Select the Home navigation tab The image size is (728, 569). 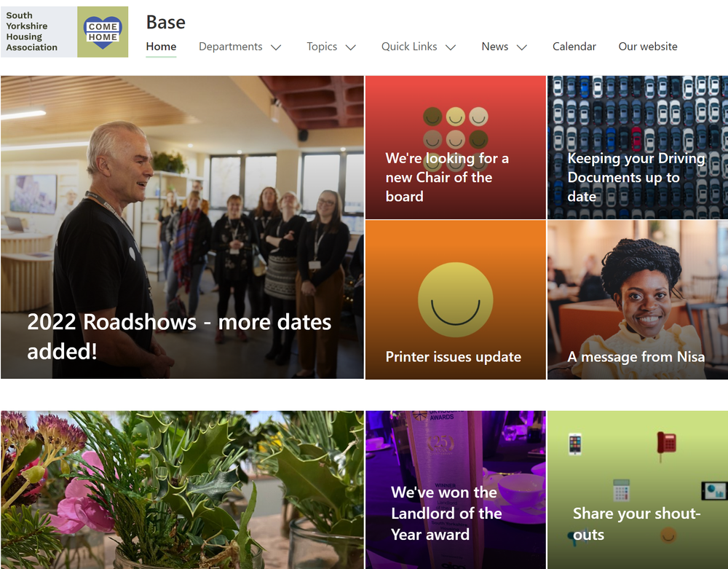pyautogui.click(x=161, y=47)
